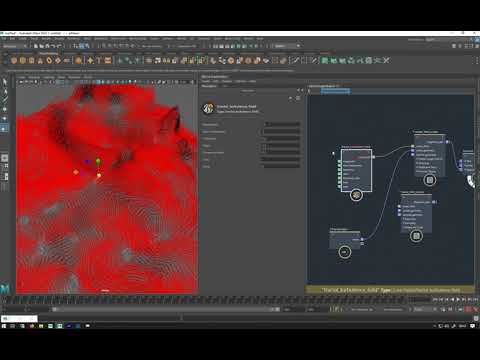Select the highlighted Scale tool in toolbox

(x=4, y=128)
